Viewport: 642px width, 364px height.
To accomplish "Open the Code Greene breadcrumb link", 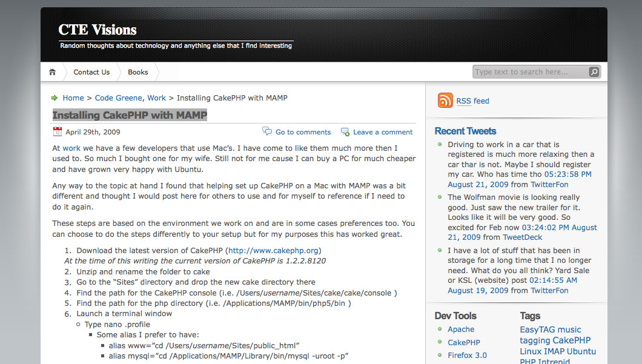I will coord(119,98).
